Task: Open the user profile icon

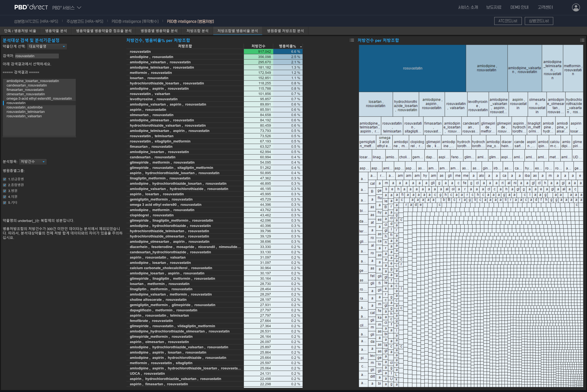Action: (576, 7)
